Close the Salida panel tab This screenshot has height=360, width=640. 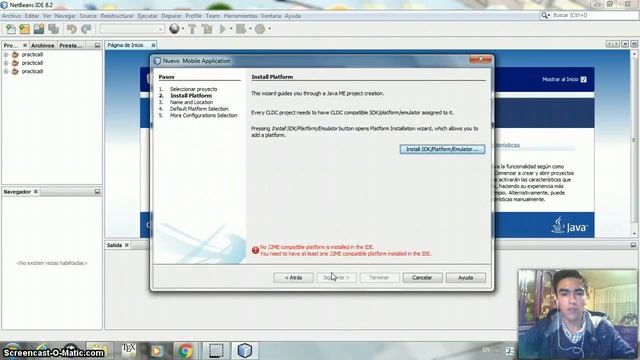click(x=127, y=245)
